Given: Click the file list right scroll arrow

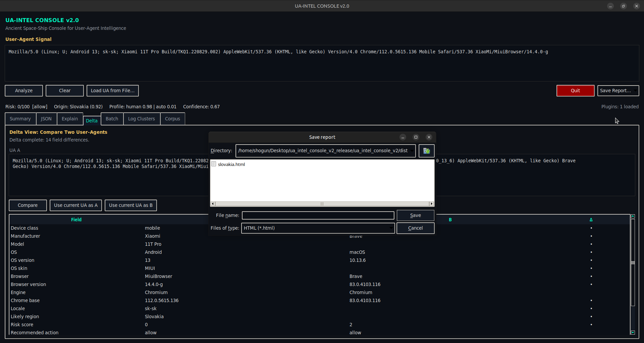Looking at the screenshot, I should click(x=432, y=204).
